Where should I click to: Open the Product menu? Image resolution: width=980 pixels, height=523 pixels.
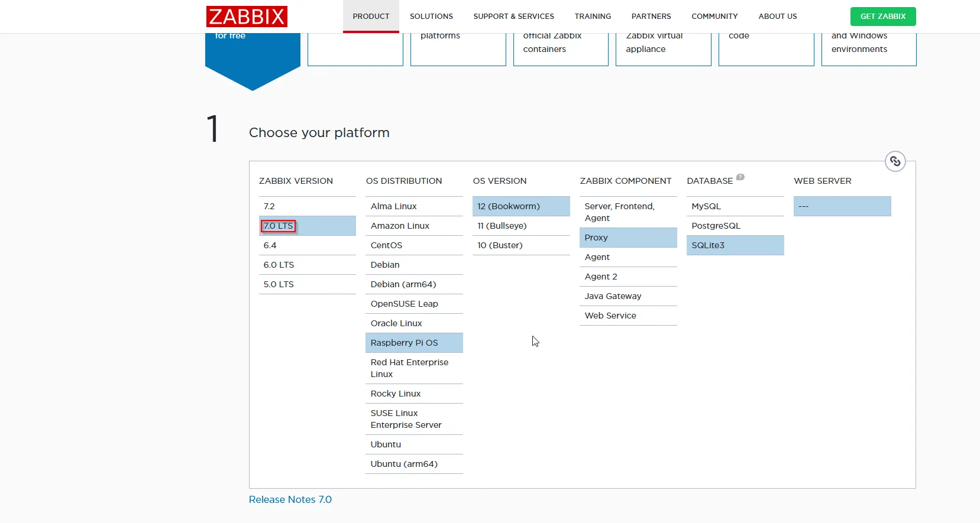[371, 17]
